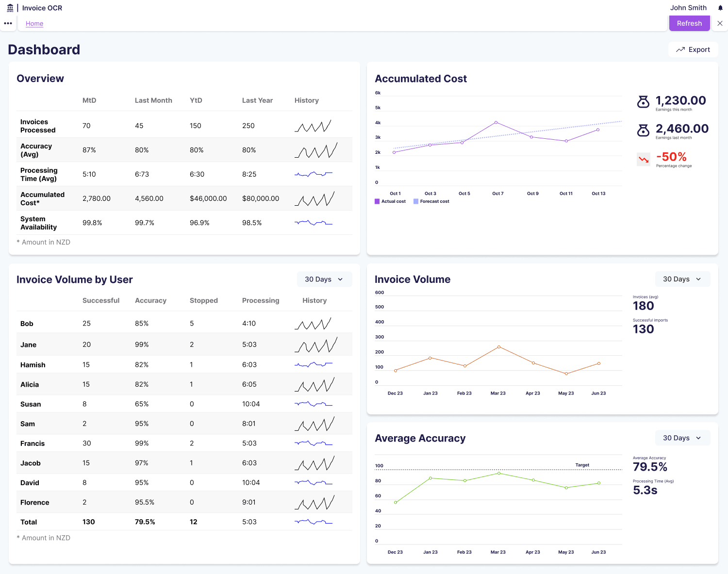728x574 pixels.
Task: Open notifications bell icon
Action: point(720,8)
